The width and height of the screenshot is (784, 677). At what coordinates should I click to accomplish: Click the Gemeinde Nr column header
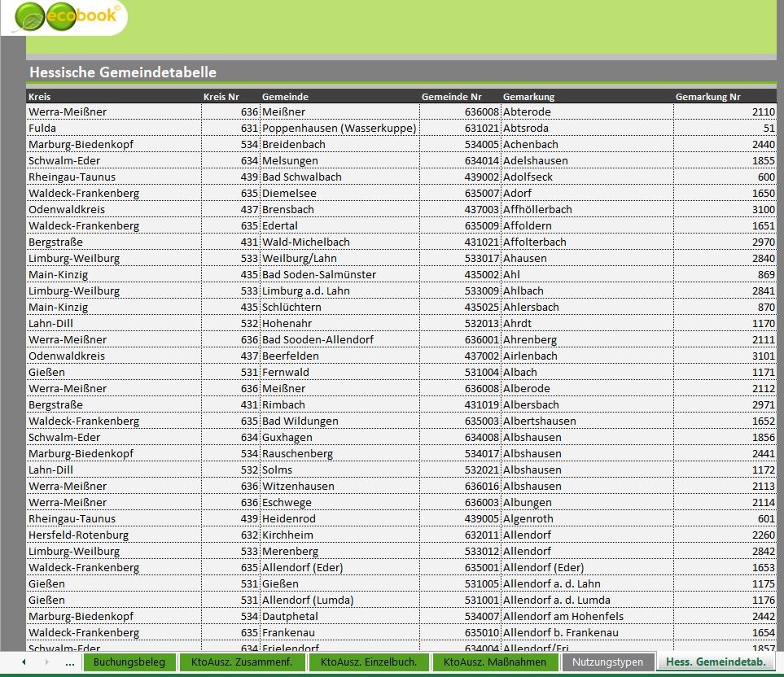coord(451,97)
